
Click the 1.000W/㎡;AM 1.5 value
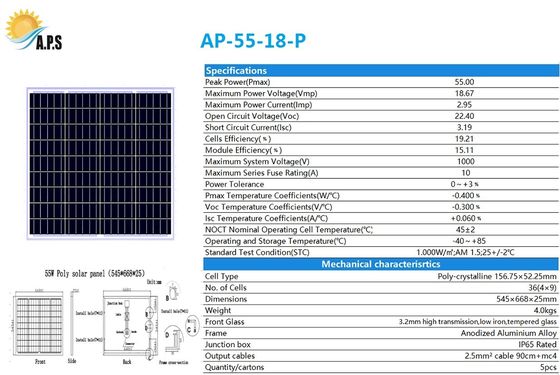click(465, 252)
